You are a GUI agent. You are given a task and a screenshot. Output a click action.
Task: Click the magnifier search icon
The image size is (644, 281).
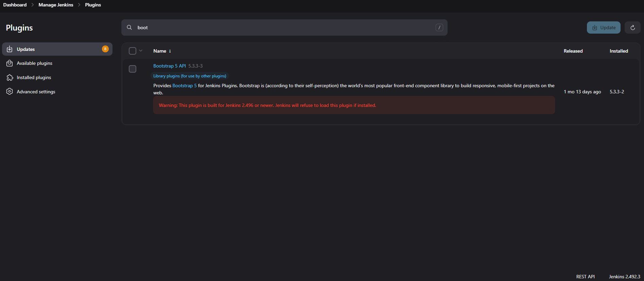coord(129,27)
